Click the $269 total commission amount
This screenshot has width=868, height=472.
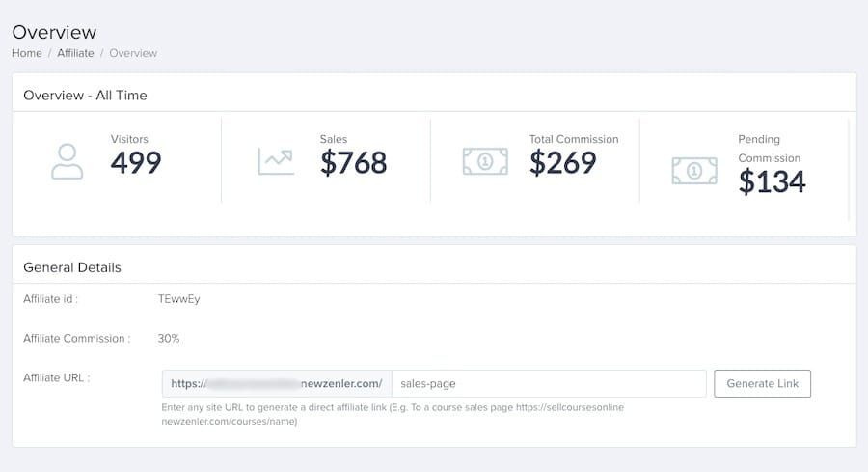point(562,163)
